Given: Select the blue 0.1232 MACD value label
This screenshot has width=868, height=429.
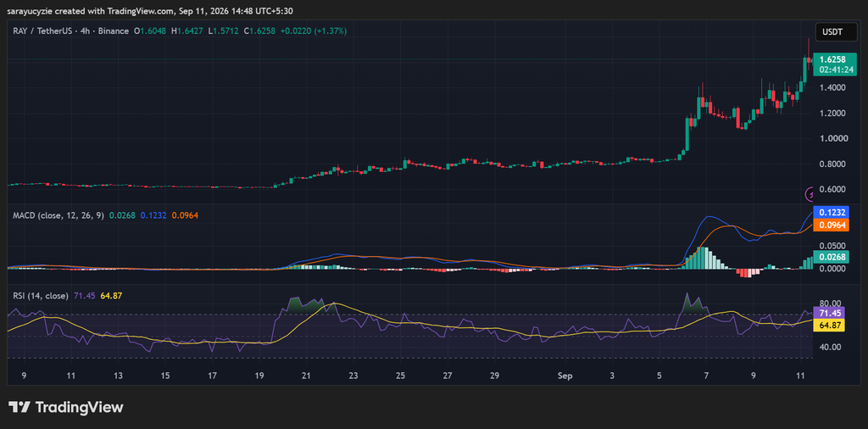Looking at the screenshot, I should (831, 212).
